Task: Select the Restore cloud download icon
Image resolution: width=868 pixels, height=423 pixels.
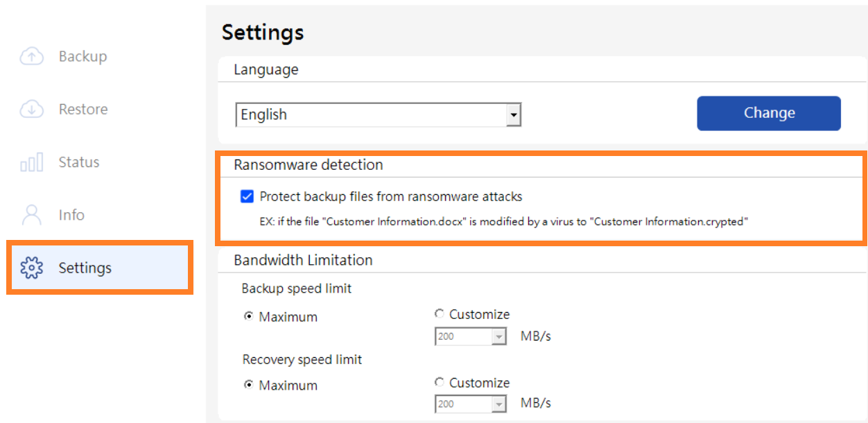Action: [x=31, y=109]
